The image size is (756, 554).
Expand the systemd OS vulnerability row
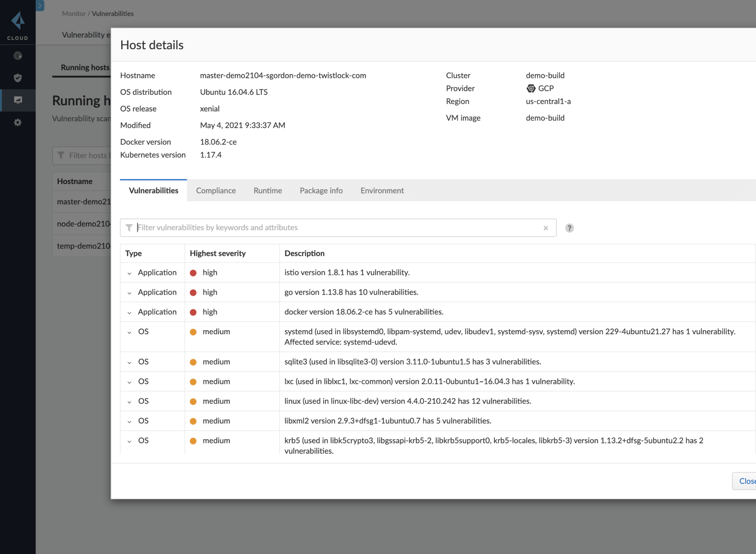129,331
